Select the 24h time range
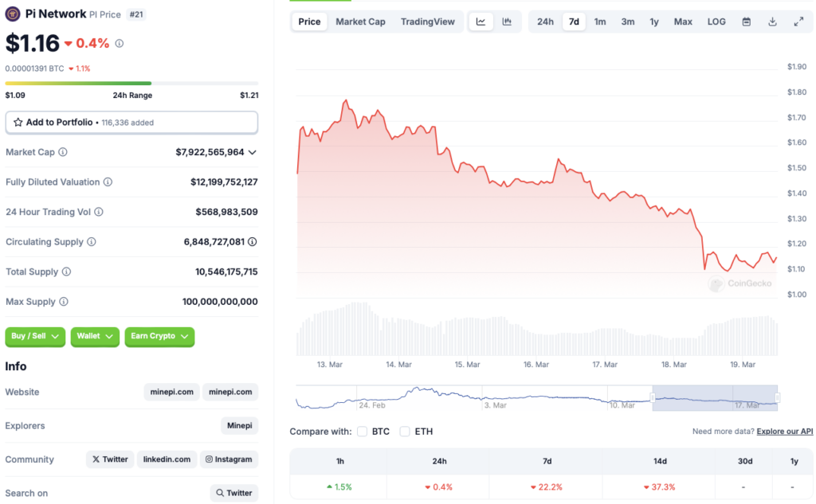Screen dimensions: 816x504 tap(545, 21)
